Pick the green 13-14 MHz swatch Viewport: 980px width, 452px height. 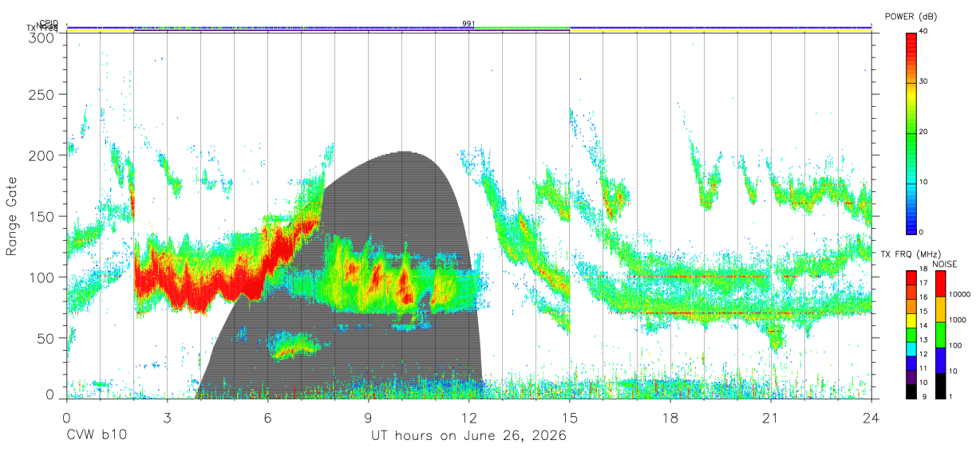click(911, 335)
